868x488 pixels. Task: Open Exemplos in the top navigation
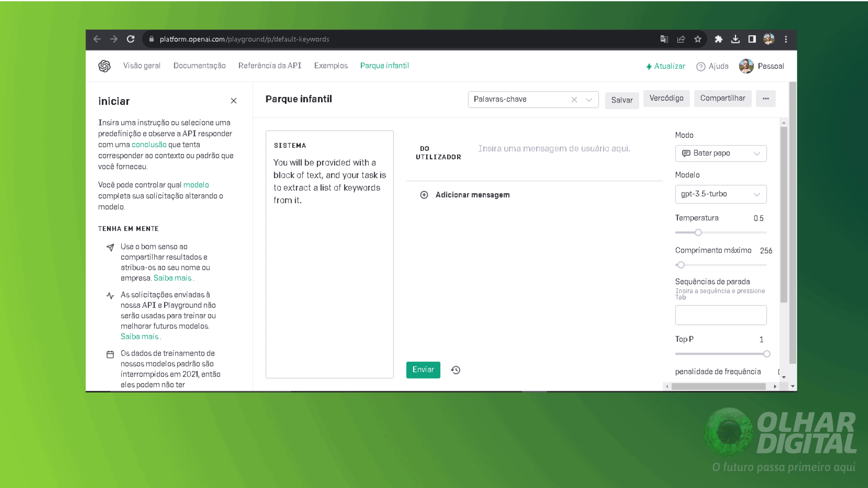331,66
